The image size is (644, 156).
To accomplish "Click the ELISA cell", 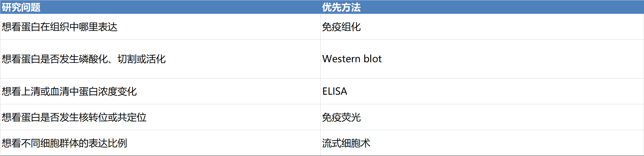I will coord(334,91).
